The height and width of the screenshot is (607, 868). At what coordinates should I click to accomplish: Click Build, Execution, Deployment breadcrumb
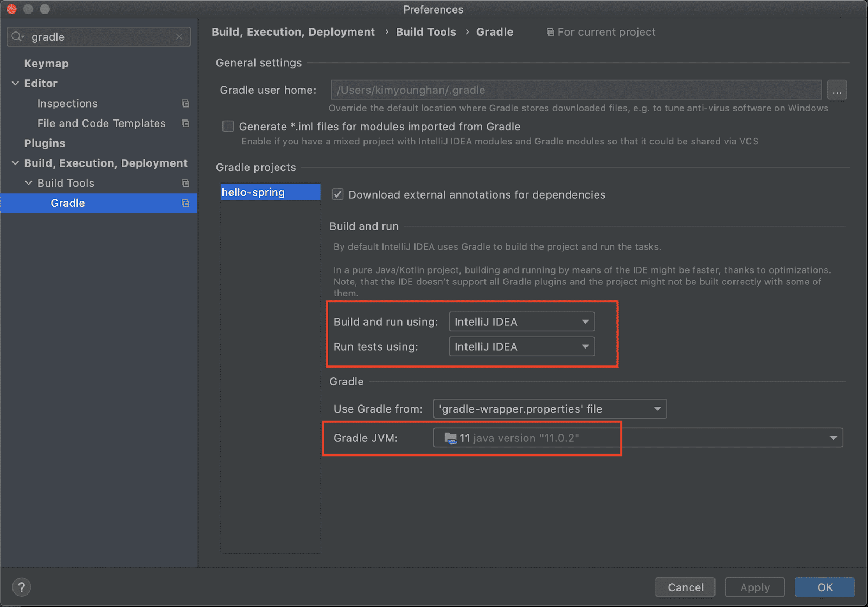293,32
